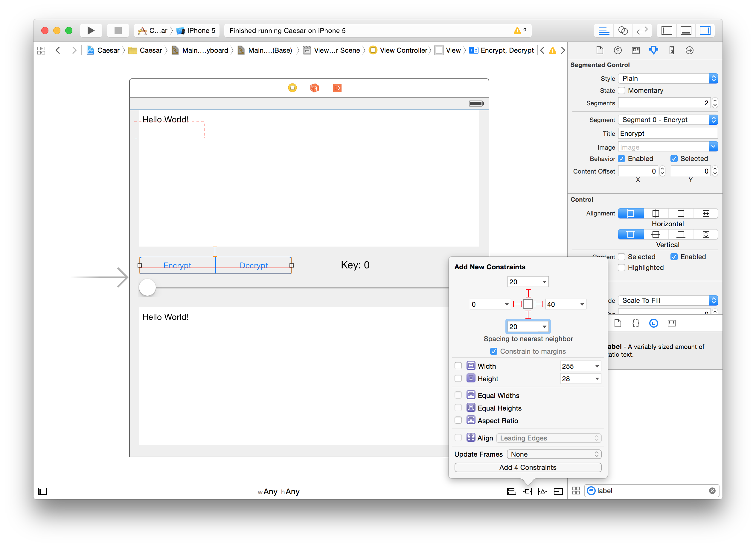Uncheck Constrain to margins
756x547 pixels.
click(x=494, y=351)
